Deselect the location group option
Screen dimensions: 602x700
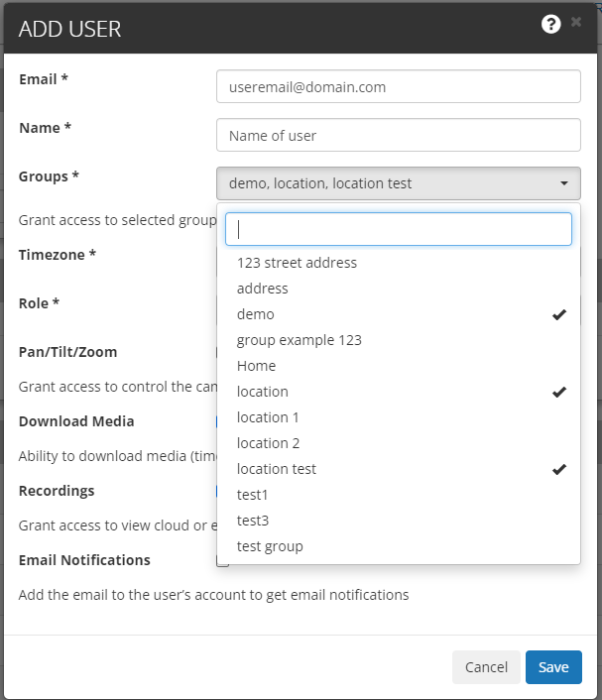click(x=263, y=392)
